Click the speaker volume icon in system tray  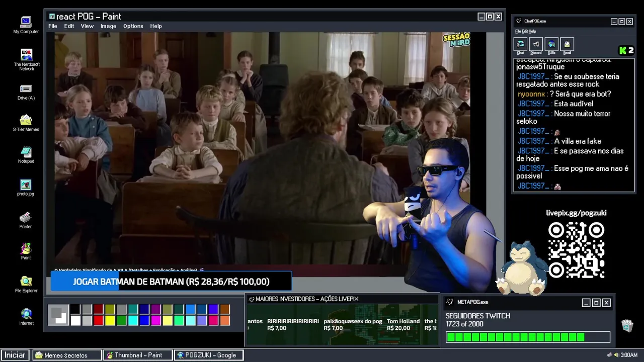[x=616, y=355]
